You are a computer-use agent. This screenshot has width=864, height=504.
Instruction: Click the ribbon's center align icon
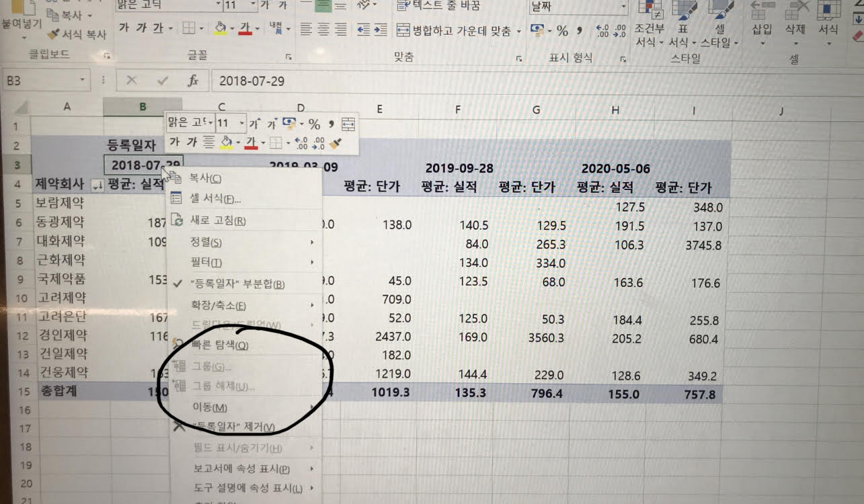323,30
